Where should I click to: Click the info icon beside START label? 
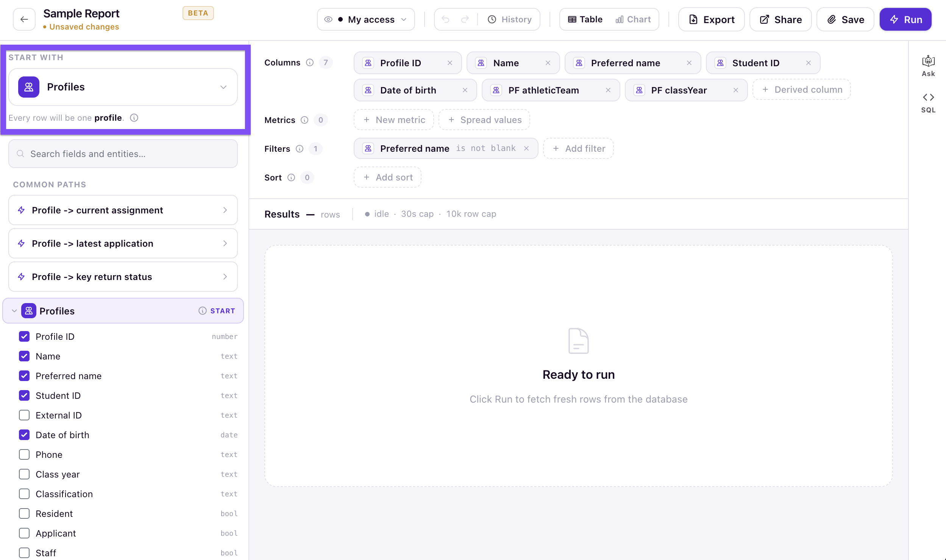click(203, 311)
